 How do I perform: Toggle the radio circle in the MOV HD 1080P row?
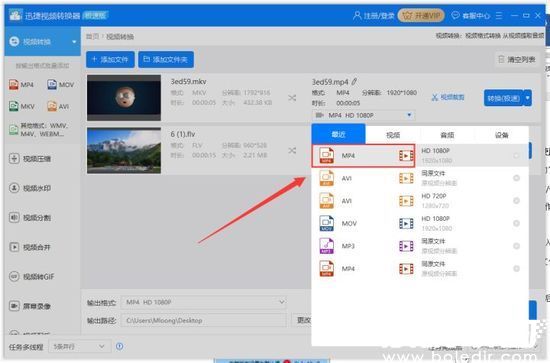(516, 223)
